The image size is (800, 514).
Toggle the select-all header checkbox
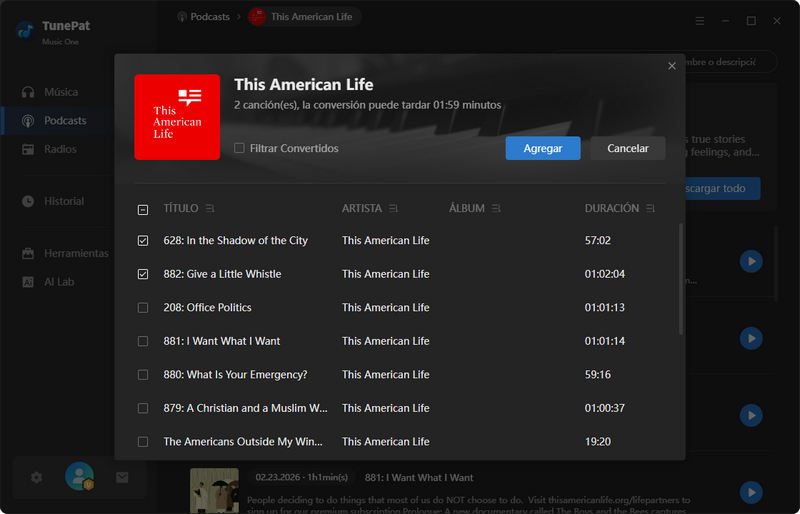pos(143,210)
